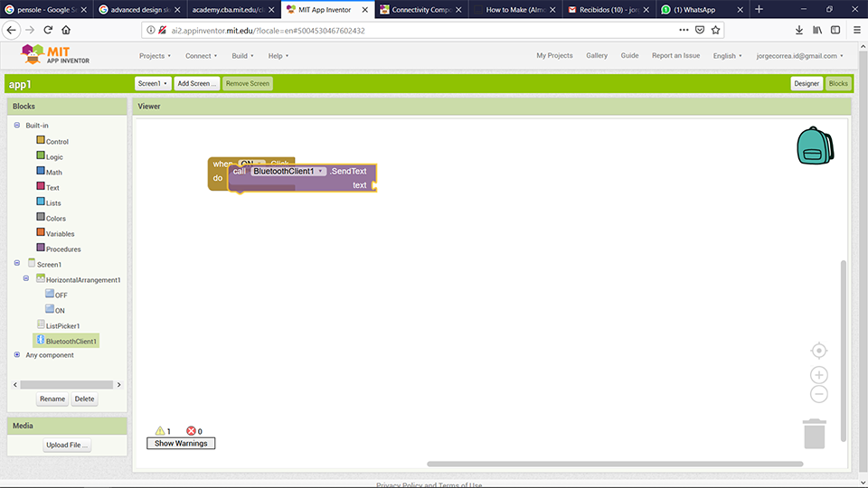The width and height of the screenshot is (868, 488).
Task: Open the Build menu
Action: pos(242,56)
